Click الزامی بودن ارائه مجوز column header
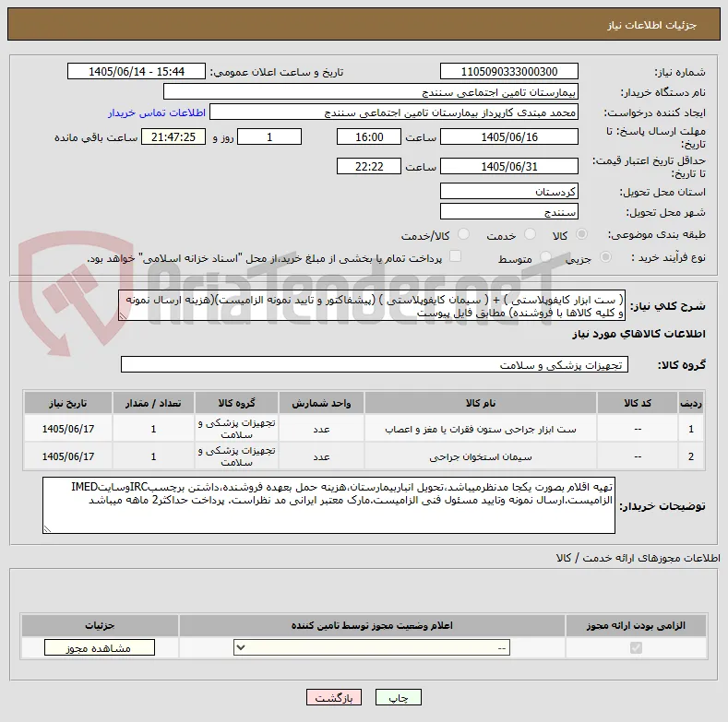Viewport: 728px width, 722px height. pyautogui.click(x=636, y=625)
